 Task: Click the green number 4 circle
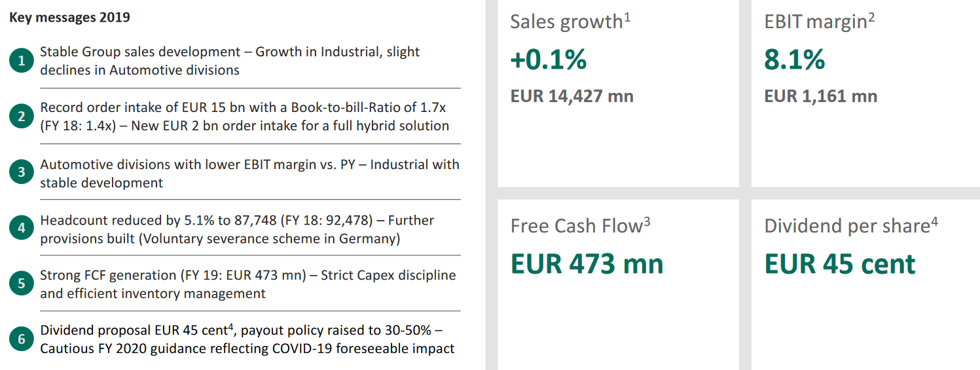click(22, 229)
